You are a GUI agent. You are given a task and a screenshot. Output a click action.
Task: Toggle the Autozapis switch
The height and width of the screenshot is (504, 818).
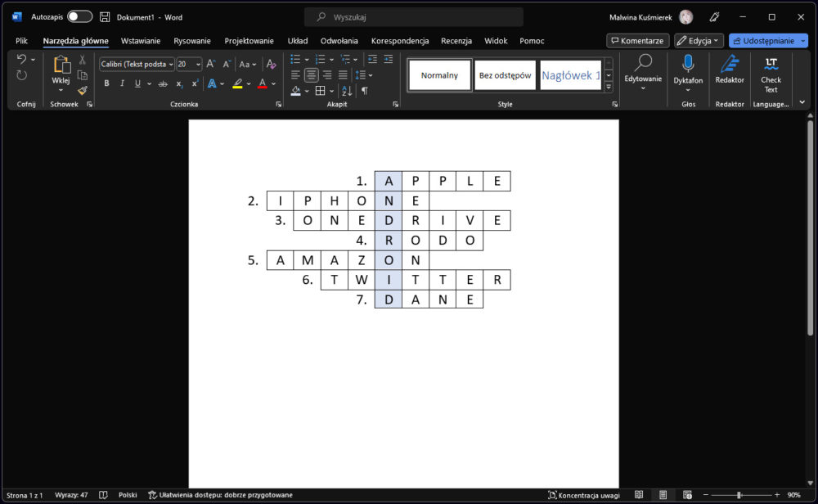[x=79, y=16]
